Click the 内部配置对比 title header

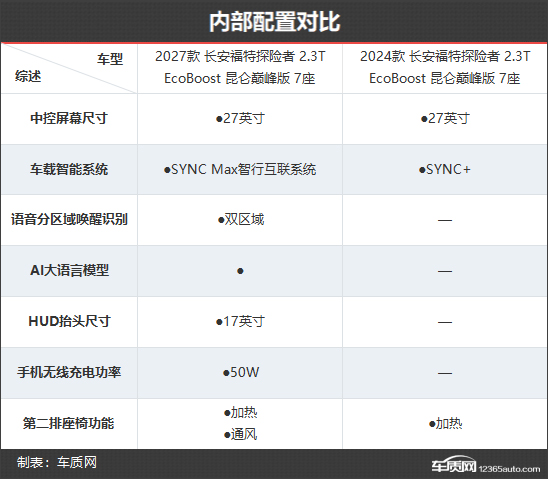274,22
